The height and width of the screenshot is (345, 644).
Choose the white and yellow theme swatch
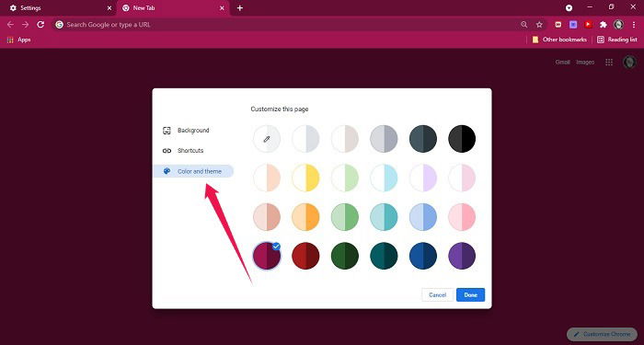pyautogui.click(x=306, y=178)
